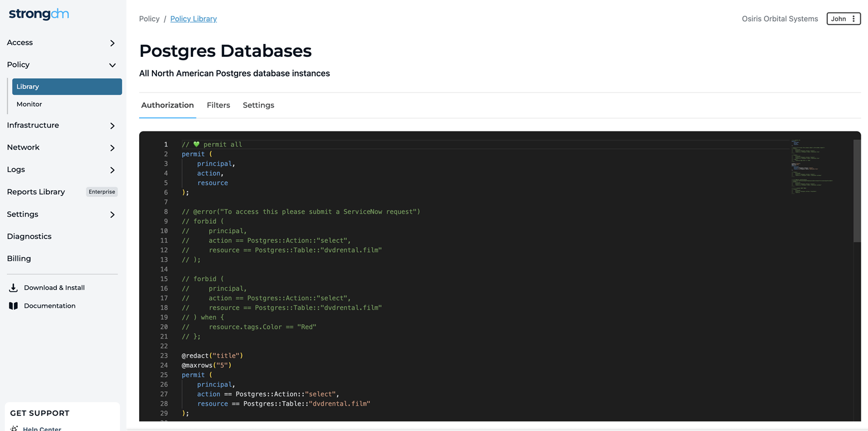Go to Diagnostics page
868x431 pixels.
click(29, 236)
